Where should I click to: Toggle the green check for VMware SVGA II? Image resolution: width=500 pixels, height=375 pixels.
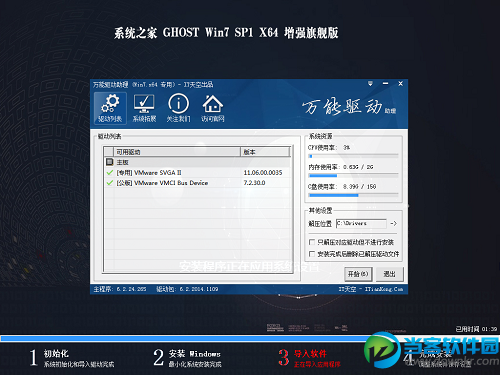109,173
